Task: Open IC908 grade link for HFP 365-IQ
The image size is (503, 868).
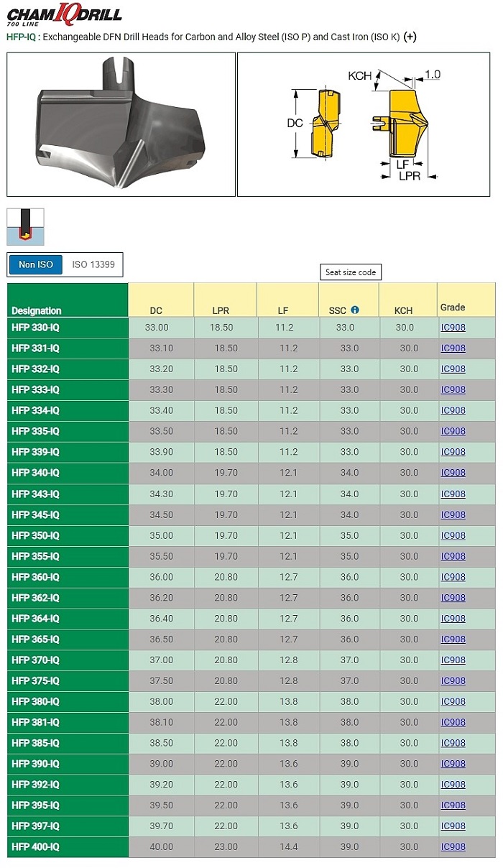Action: (x=453, y=640)
